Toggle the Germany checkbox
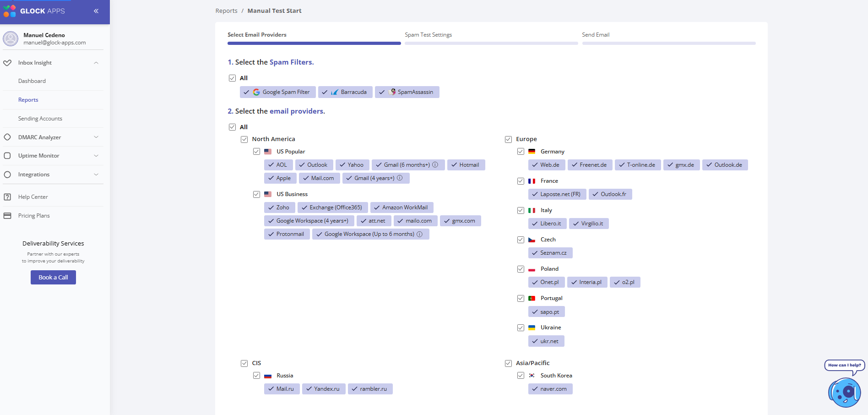868x415 pixels. 521,152
